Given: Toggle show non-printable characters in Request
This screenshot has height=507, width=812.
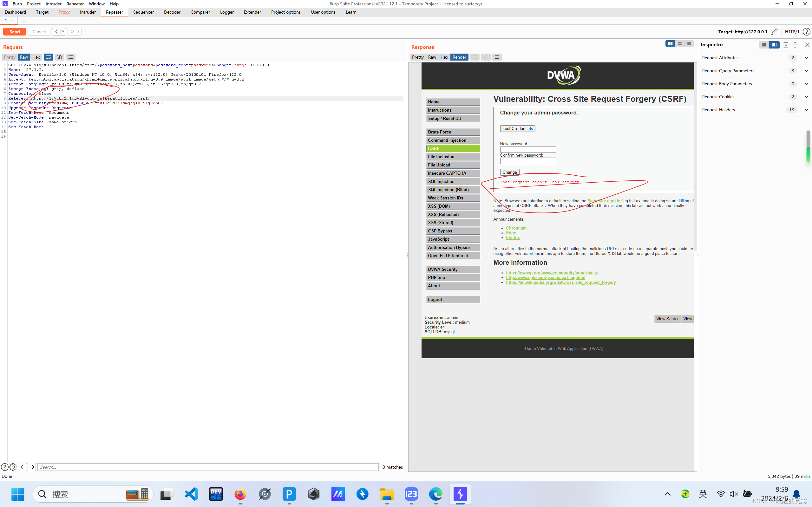Looking at the screenshot, I should (x=60, y=57).
